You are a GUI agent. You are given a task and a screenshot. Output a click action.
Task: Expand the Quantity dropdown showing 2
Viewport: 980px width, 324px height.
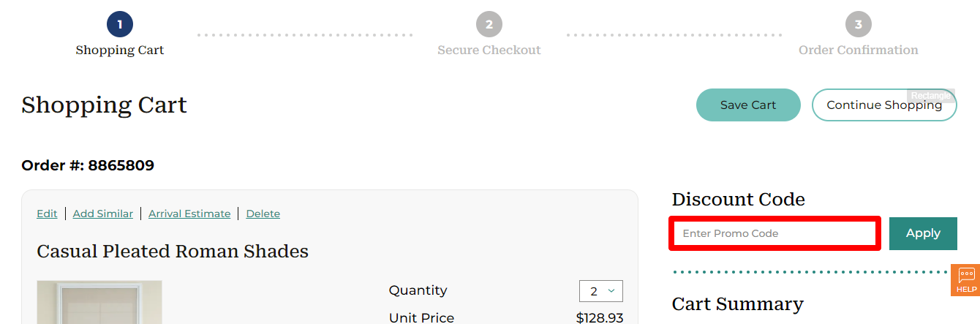[x=600, y=291]
